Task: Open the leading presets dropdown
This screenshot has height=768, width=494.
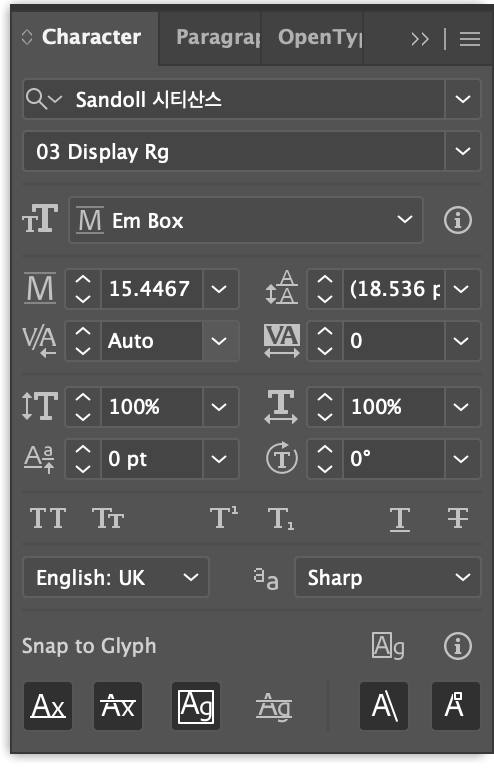Action: 462,289
